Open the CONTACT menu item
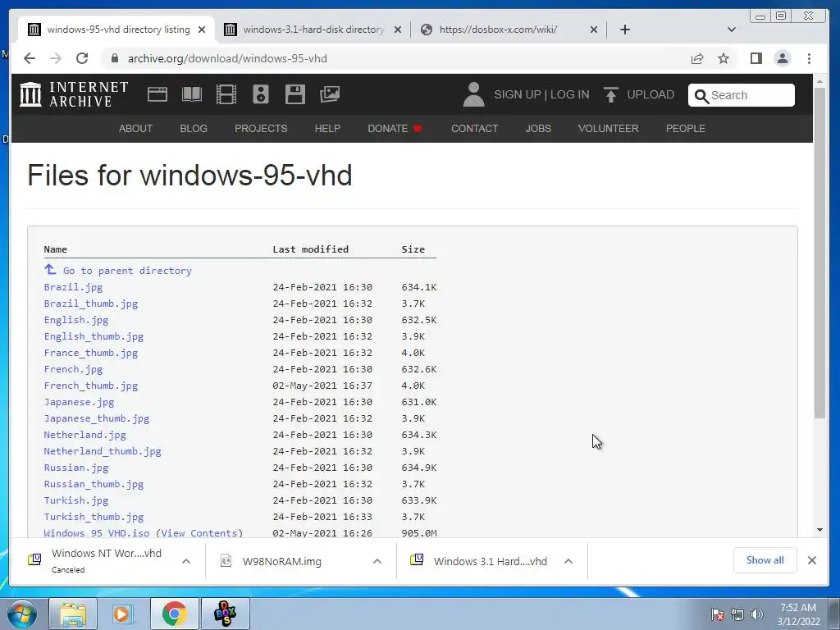Viewport: 840px width, 630px height. [475, 129]
